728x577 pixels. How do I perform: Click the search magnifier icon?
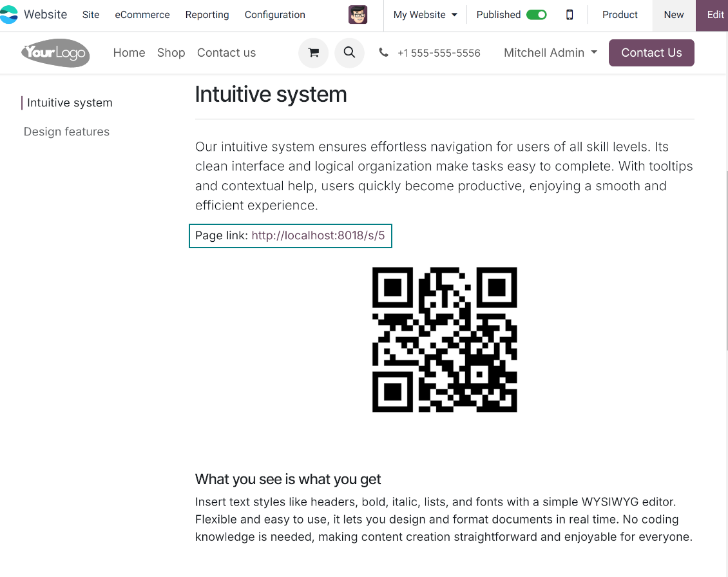(350, 53)
